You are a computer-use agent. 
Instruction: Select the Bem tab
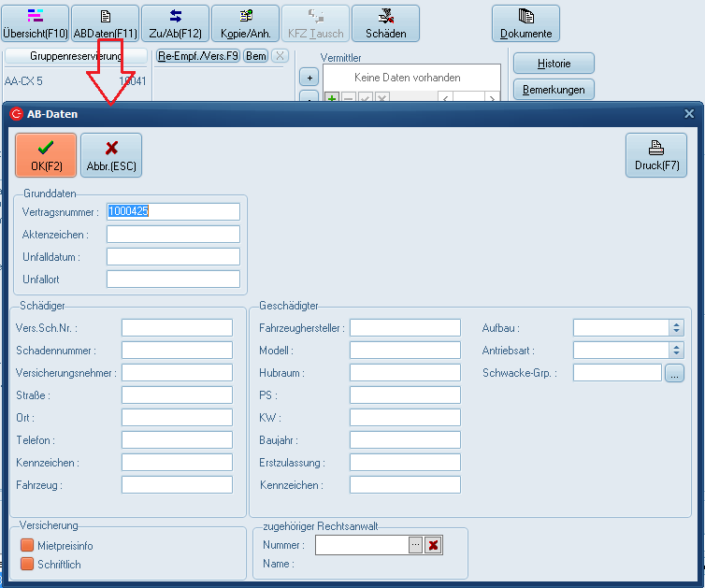coord(255,56)
